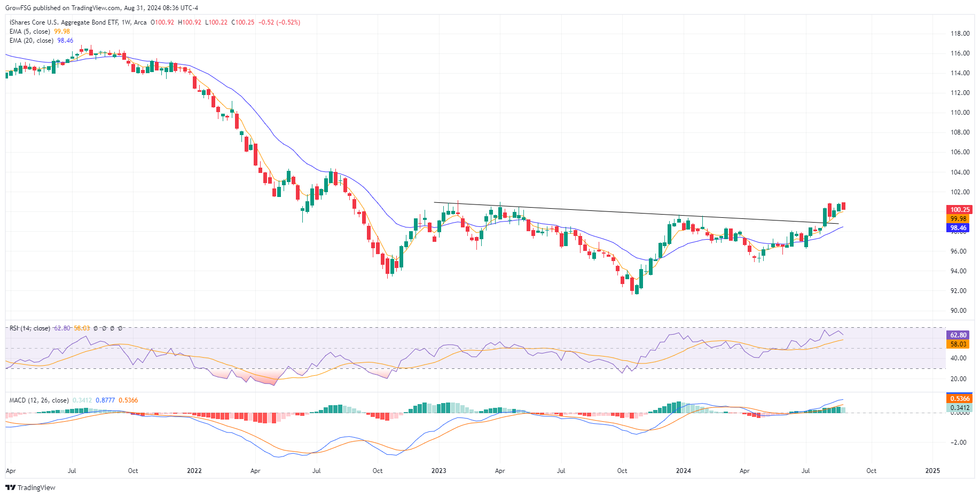980x497 pixels.
Task: Click the 2025 label on the time axis
Action: [x=932, y=471]
